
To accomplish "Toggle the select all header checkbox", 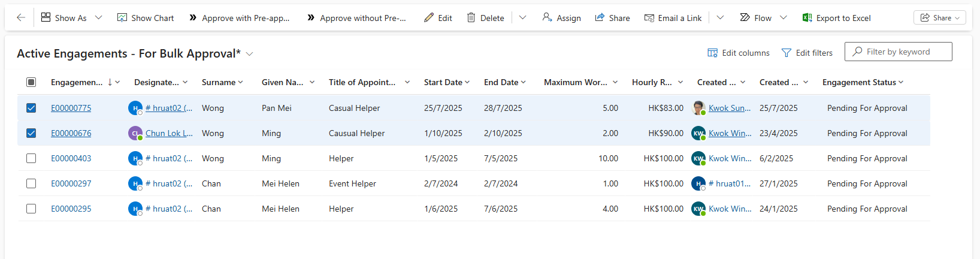I will click(x=31, y=82).
